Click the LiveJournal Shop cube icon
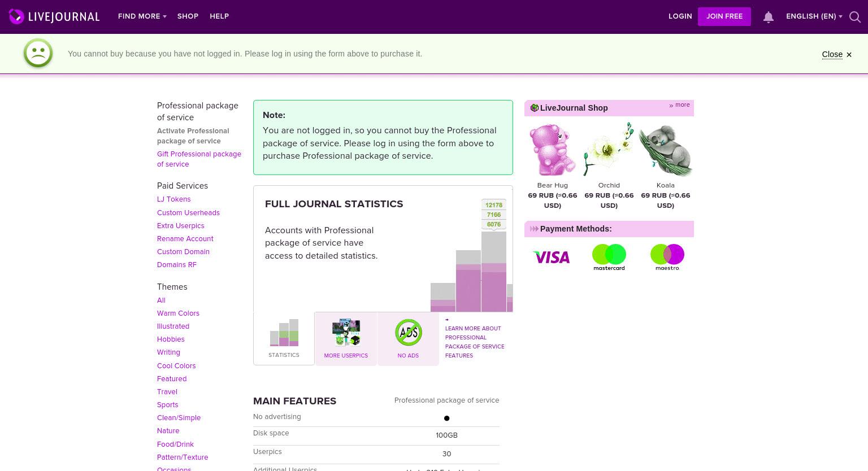Image resolution: width=868 pixels, height=471 pixels. point(535,108)
